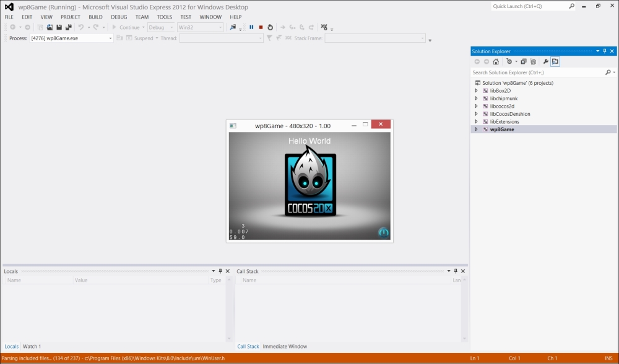
Task: Open the Win32 platform dropdown
Action: [x=200, y=27]
